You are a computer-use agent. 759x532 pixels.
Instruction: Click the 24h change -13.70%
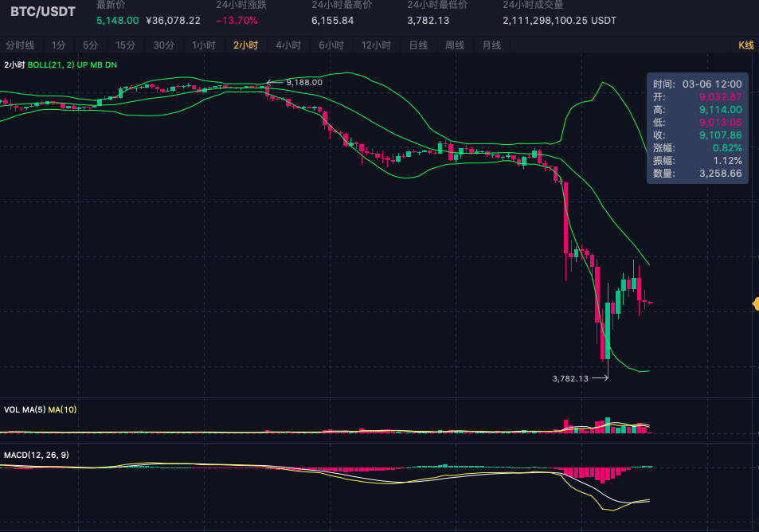coord(237,21)
